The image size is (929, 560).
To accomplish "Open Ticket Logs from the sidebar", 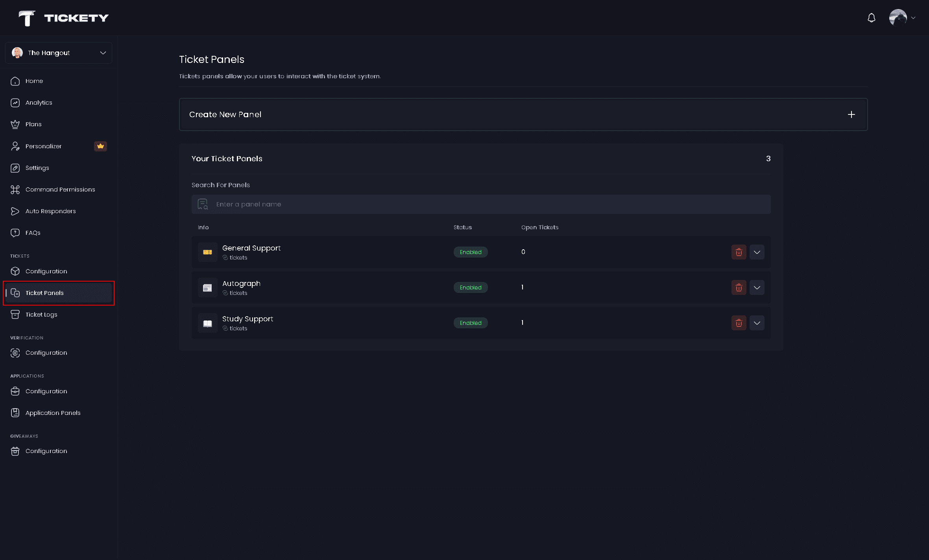I will [x=41, y=314].
